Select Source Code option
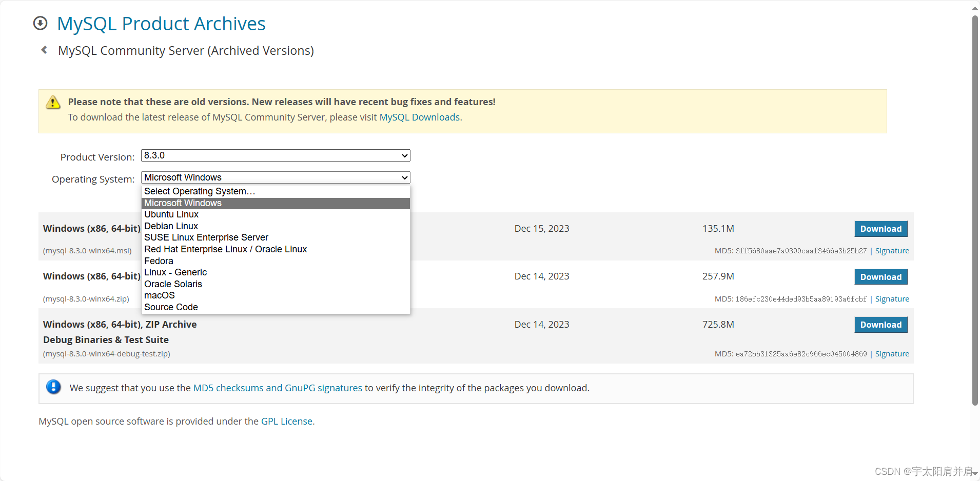980x481 pixels. [276, 307]
